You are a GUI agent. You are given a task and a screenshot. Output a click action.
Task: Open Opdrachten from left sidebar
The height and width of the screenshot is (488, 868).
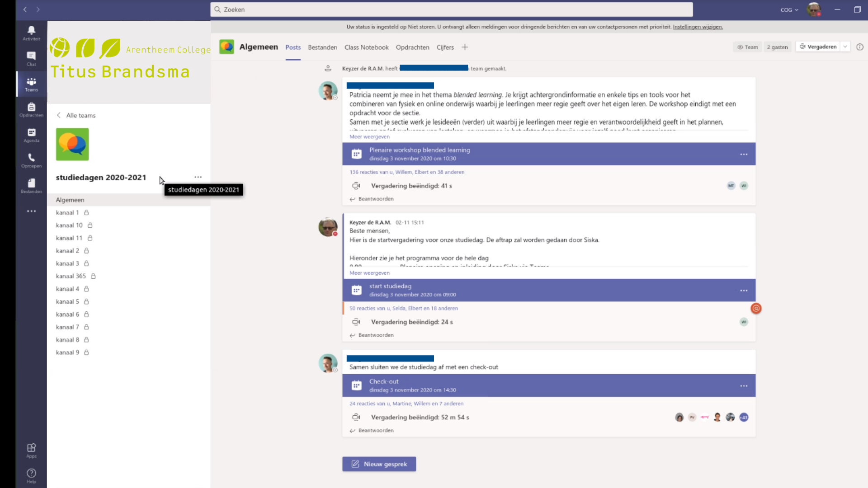pyautogui.click(x=31, y=109)
